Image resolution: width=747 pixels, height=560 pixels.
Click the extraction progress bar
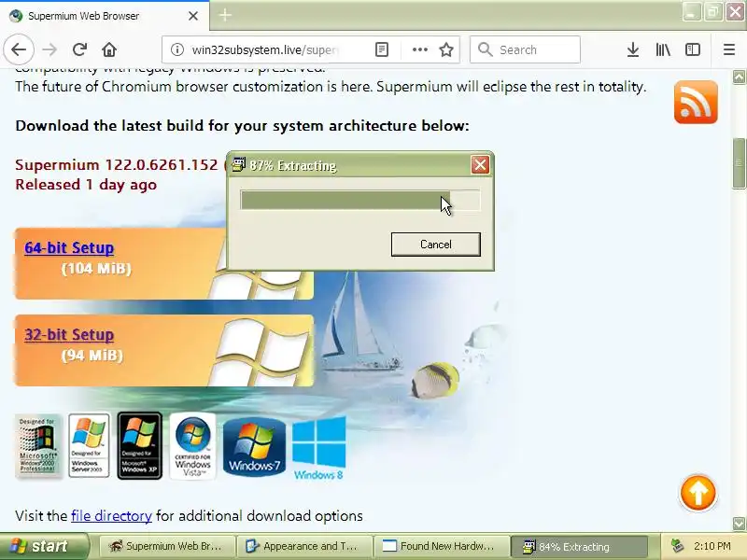pyautogui.click(x=360, y=200)
